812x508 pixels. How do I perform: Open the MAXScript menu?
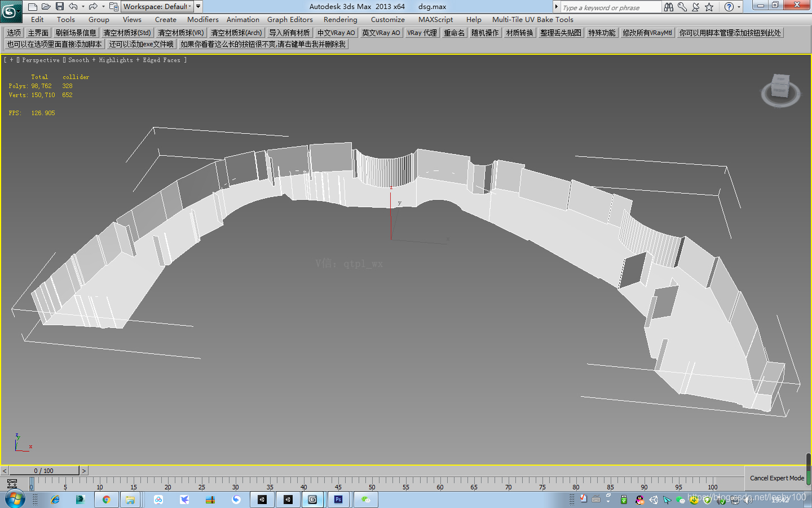click(x=435, y=20)
